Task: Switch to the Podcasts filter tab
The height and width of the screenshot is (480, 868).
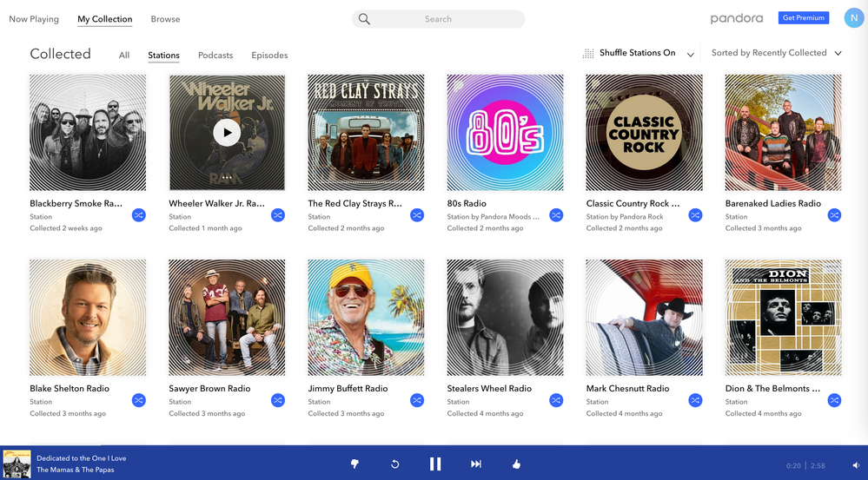Action: (x=215, y=56)
